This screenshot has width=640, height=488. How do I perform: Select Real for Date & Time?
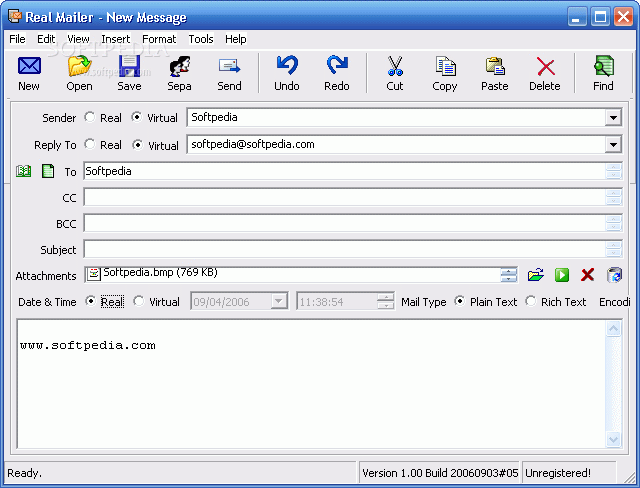coord(90,301)
